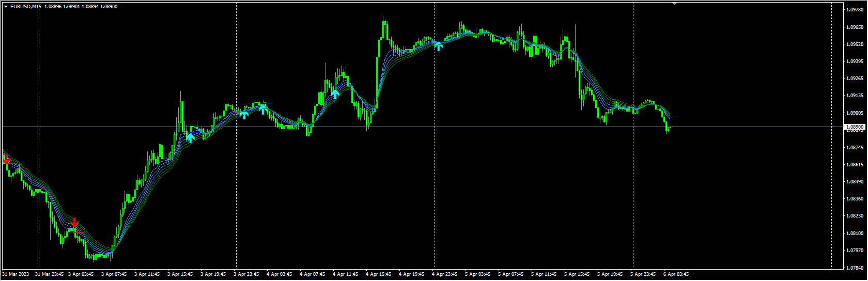The image size is (868, 281).
Task: Click the 1.09780 price scale label
Action: pyautogui.click(x=856, y=10)
